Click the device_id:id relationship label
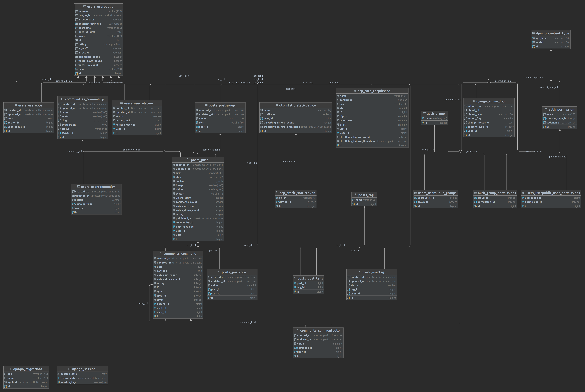585x392 pixels. coord(289,162)
